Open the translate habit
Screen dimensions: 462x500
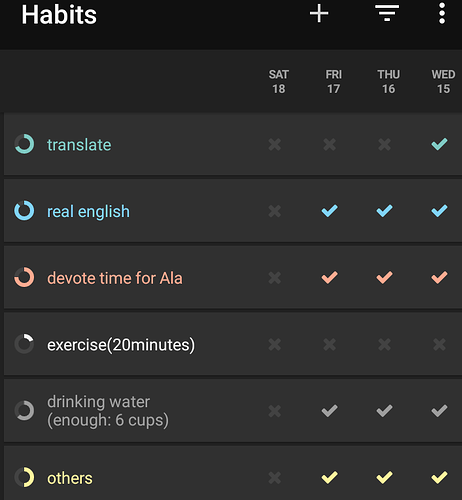(79, 145)
